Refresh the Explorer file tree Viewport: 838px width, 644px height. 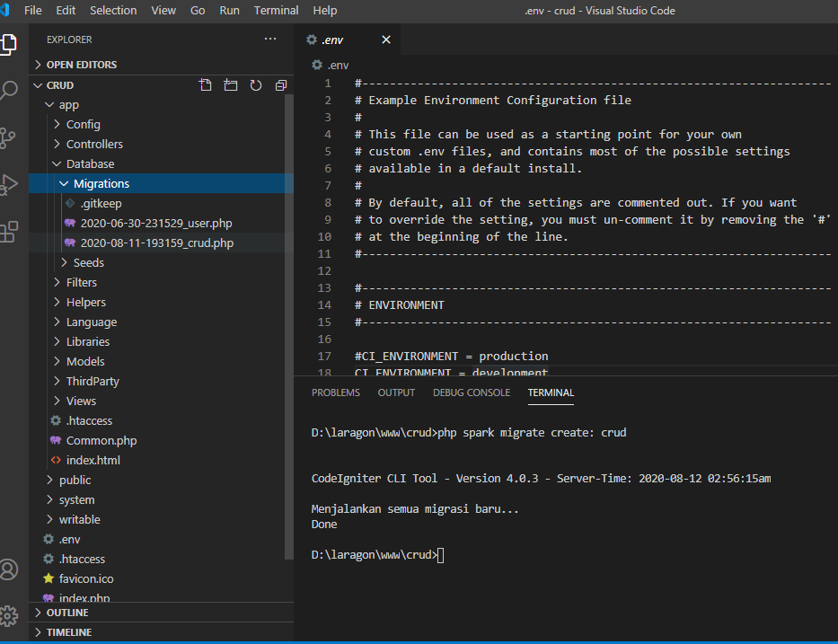click(255, 84)
